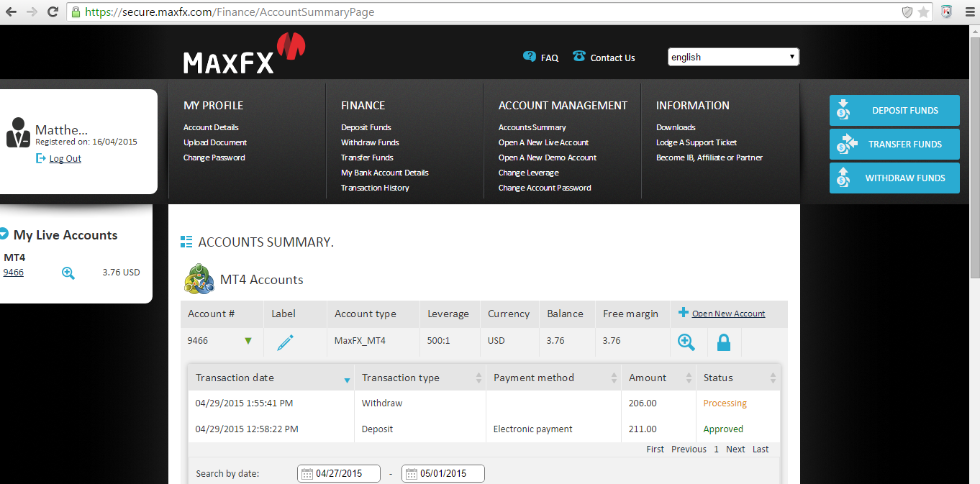Viewport: 980px width, 484px height.
Task: Click the MT4 Accounts MetaTrader icon
Action: click(x=199, y=279)
